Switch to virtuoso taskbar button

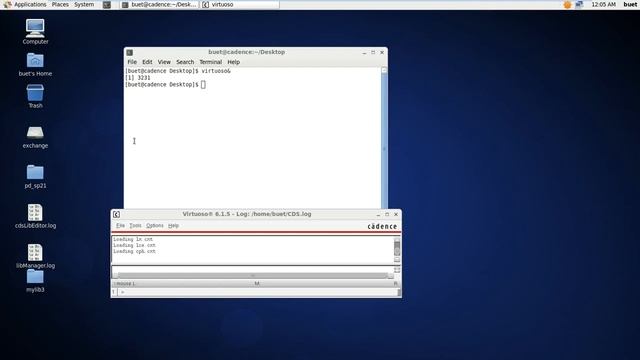(x=240, y=5)
